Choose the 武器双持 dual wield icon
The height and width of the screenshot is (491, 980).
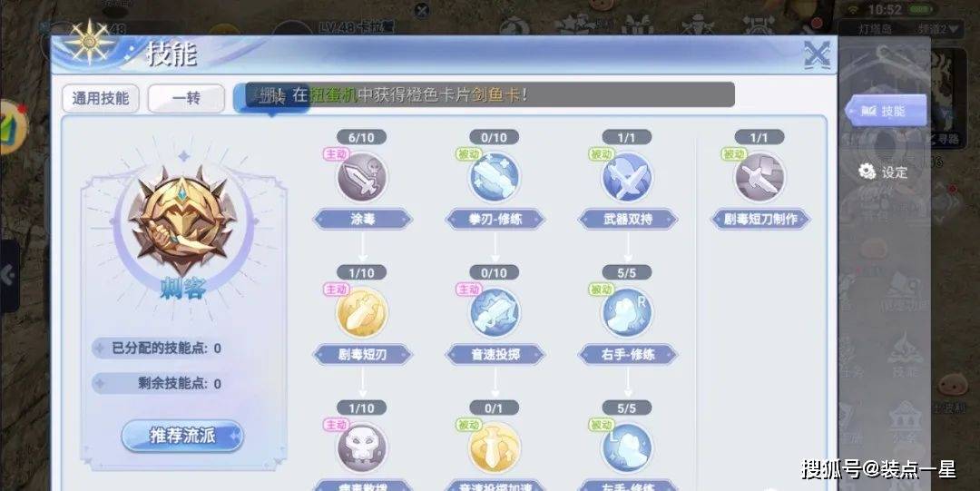(x=627, y=177)
